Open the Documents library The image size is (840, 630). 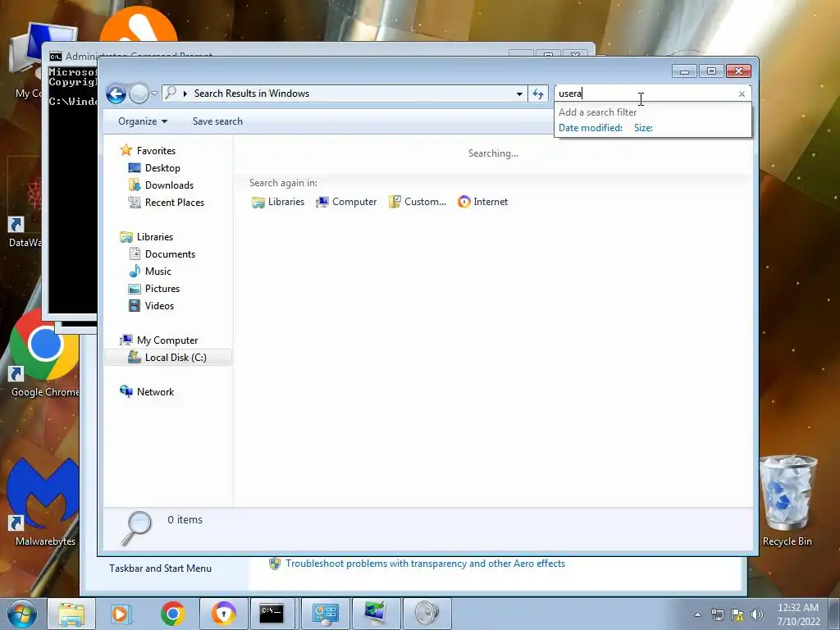[170, 254]
